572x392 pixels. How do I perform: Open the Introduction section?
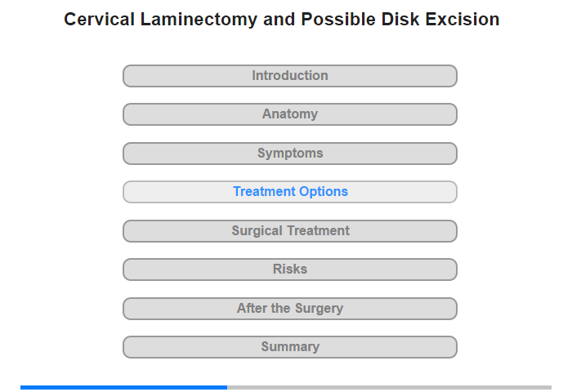click(x=289, y=76)
